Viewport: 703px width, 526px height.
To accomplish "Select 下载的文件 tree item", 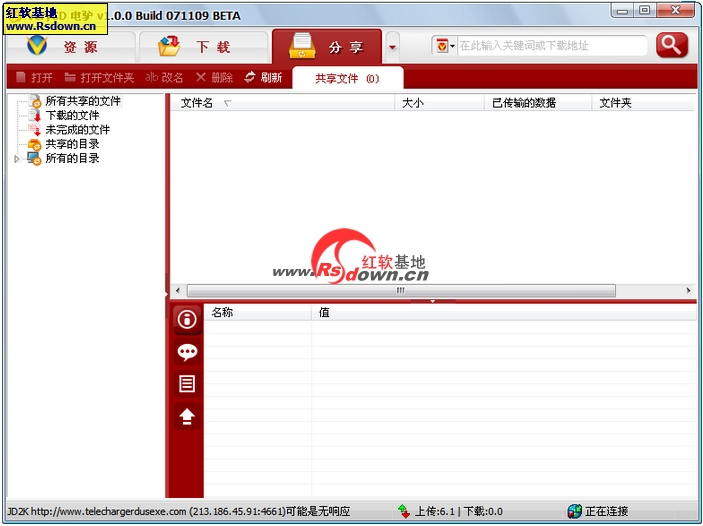I will click(72, 115).
